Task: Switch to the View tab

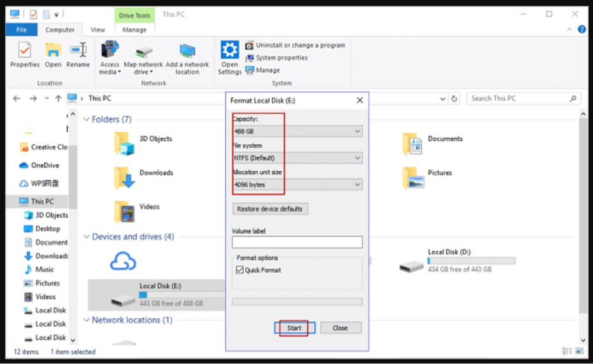Action: tap(97, 29)
